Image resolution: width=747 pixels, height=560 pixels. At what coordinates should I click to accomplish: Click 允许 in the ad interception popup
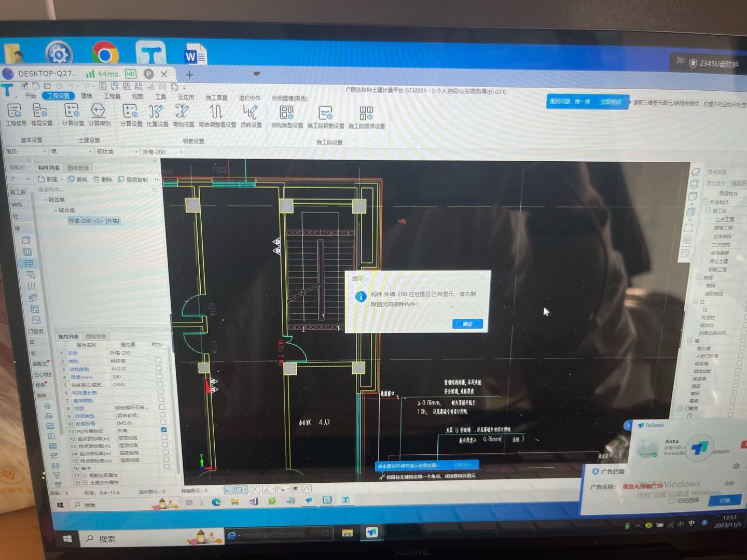[x=729, y=483]
